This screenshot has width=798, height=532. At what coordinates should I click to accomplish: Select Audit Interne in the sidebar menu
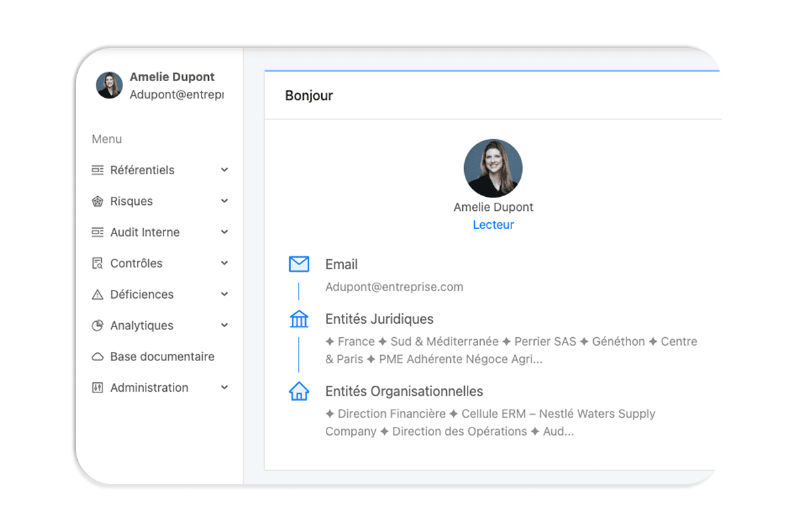[145, 233]
